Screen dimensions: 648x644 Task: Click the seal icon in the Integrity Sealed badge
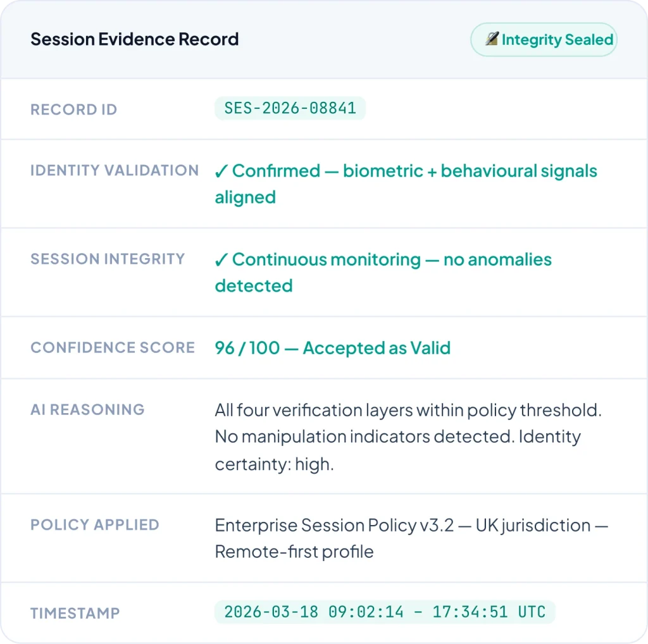tap(492, 39)
